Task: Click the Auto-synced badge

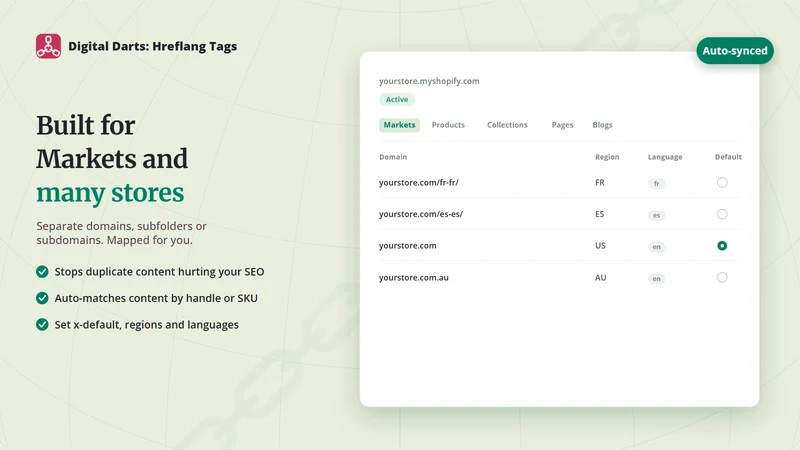Action: [x=735, y=51]
